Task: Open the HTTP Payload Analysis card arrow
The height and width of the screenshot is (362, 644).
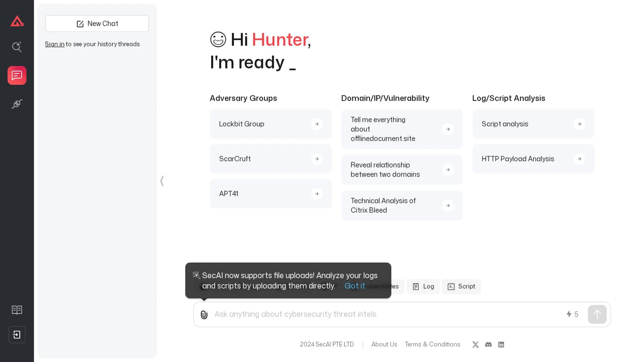Action: pyautogui.click(x=579, y=159)
